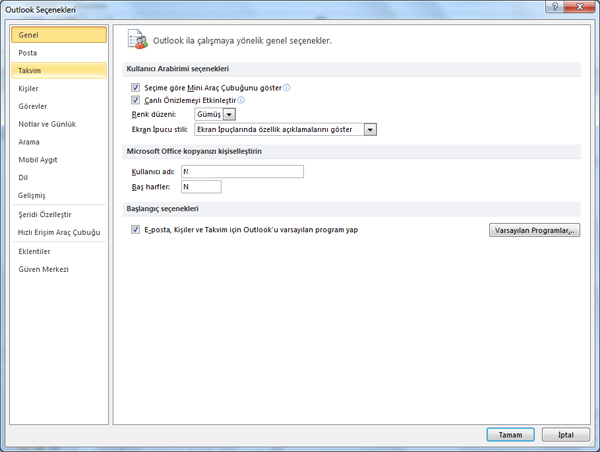600x452 pixels.
Task: Open Hızlı Erişim Araç Çubuğu settings
Action: click(x=59, y=232)
